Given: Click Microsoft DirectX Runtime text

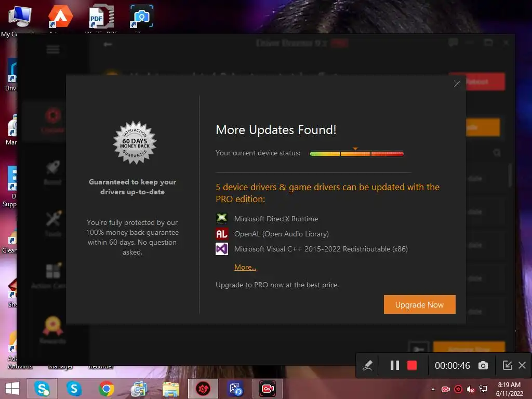Looking at the screenshot, I should pos(276,219).
